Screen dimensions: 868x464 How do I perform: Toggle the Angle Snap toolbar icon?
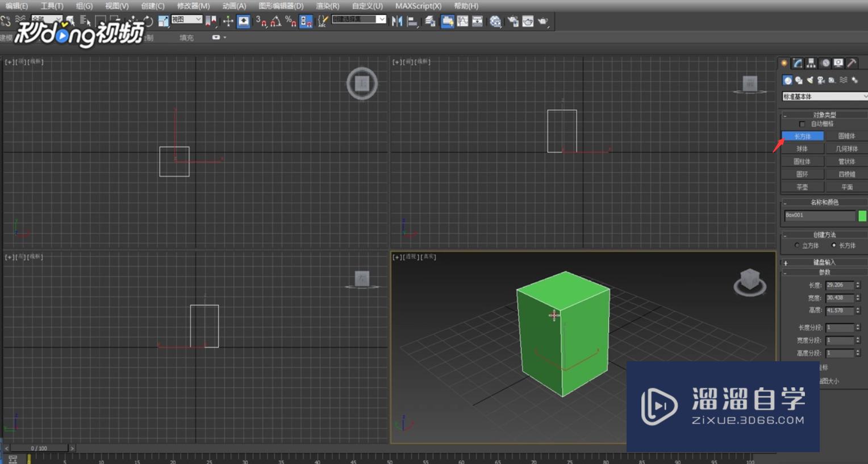[276, 22]
